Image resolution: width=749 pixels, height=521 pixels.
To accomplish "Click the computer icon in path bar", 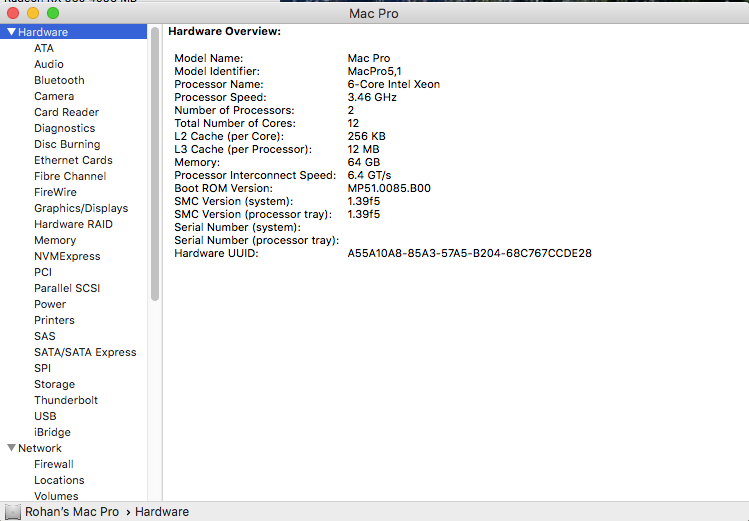I will 13,511.
